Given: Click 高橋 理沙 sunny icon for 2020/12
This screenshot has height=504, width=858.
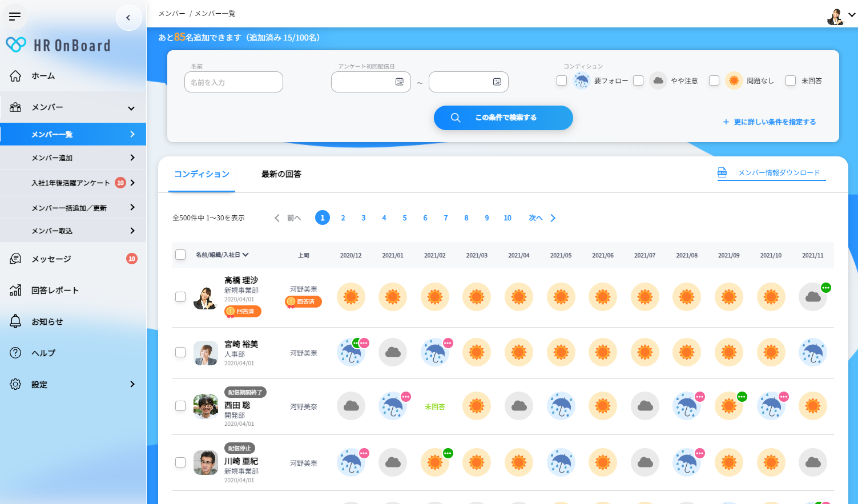Looking at the screenshot, I should (x=351, y=297).
